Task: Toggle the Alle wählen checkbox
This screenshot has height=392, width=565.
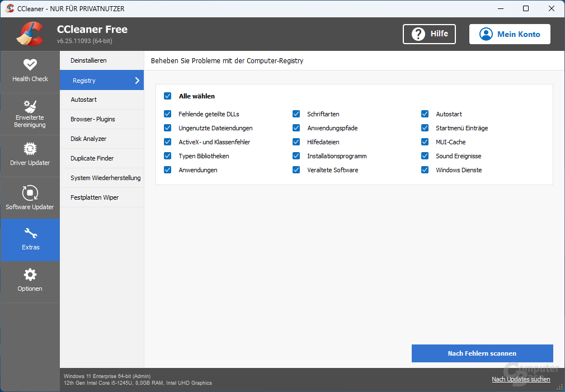Action: click(x=168, y=96)
